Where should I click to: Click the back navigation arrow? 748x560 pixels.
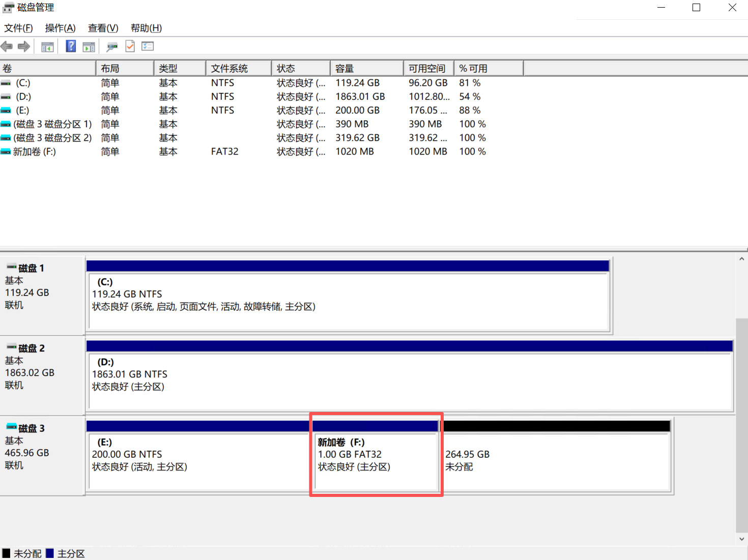click(x=7, y=46)
